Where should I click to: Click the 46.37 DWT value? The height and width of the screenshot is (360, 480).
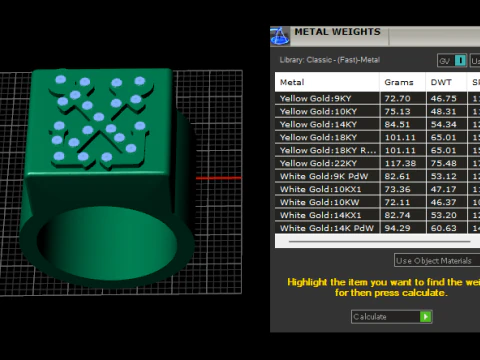tap(443, 203)
